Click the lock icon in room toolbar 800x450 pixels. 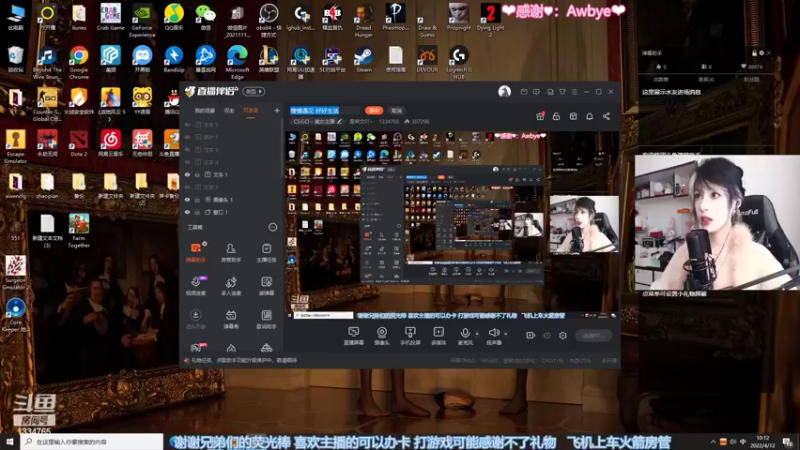point(556,116)
